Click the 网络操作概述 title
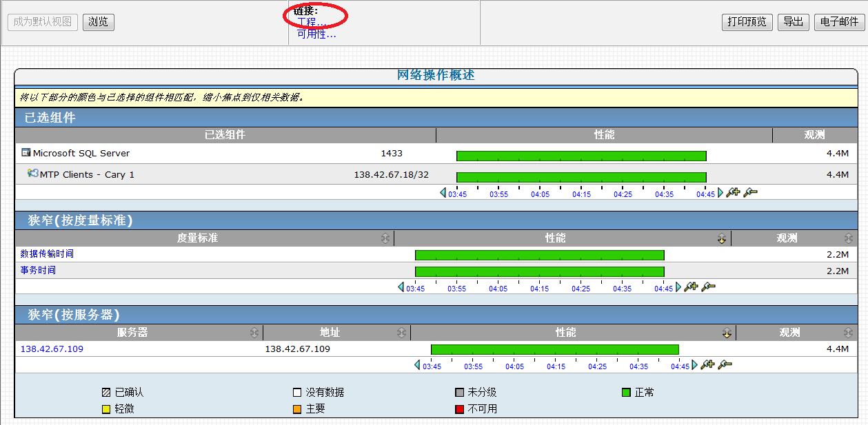The width and height of the screenshot is (868, 425). tap(436, 75)
